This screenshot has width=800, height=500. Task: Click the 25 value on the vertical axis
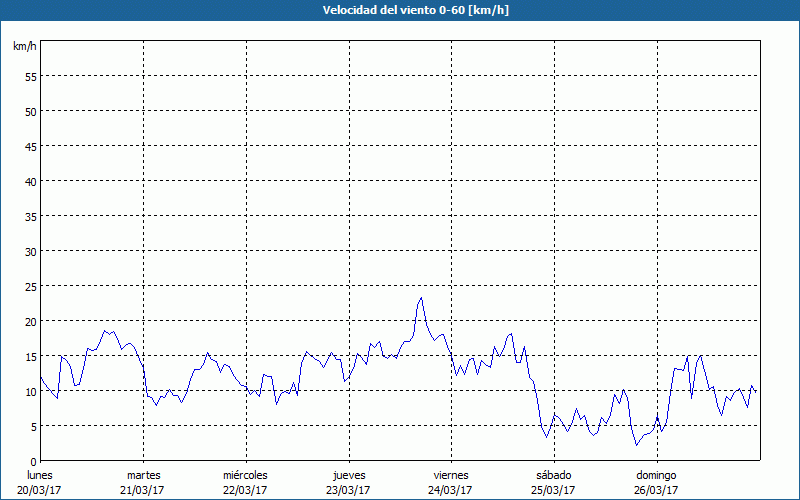[x=30, y=286]
